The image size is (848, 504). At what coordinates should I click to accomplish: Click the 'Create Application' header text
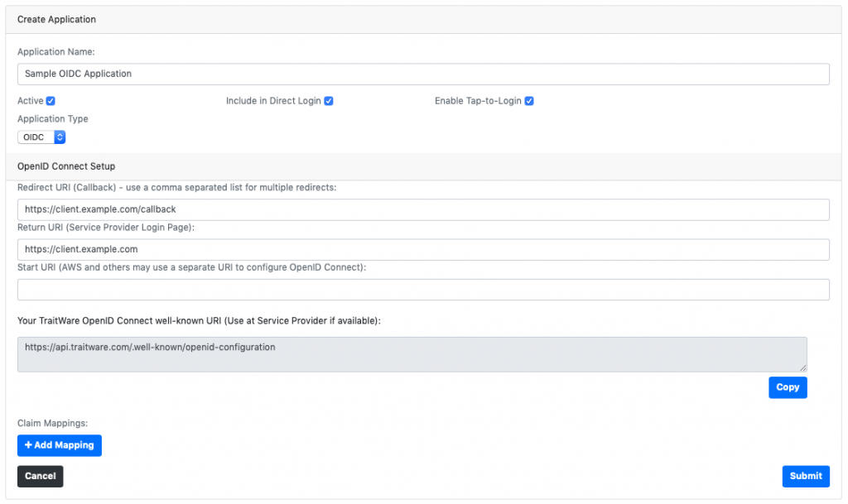pyautogui.click(x=57, y=19)
